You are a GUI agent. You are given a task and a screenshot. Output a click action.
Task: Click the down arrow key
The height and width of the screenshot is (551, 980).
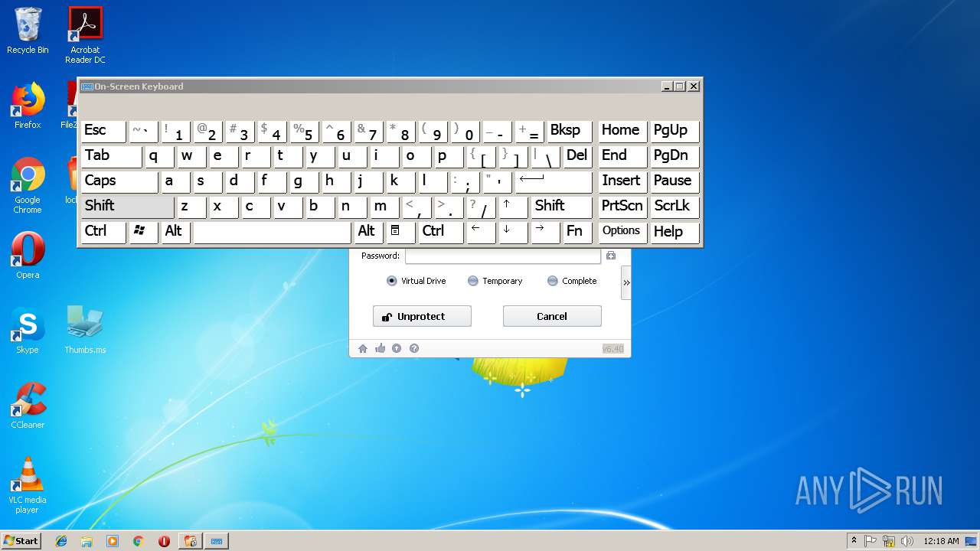click(x=513, y=232)
